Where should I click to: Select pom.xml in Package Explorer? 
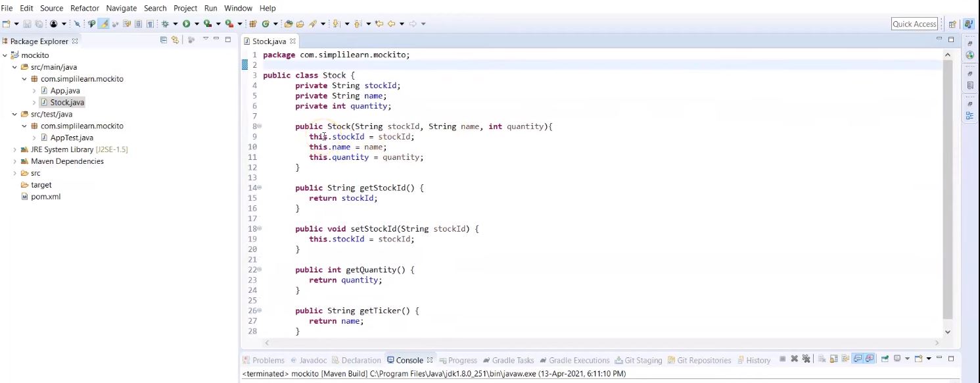click(45, 197)
